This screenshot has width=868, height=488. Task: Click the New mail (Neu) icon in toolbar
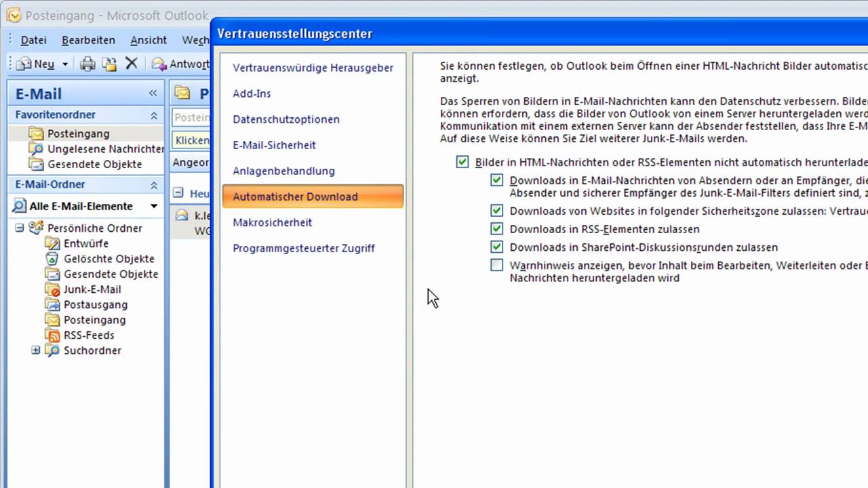click(24, 64)
